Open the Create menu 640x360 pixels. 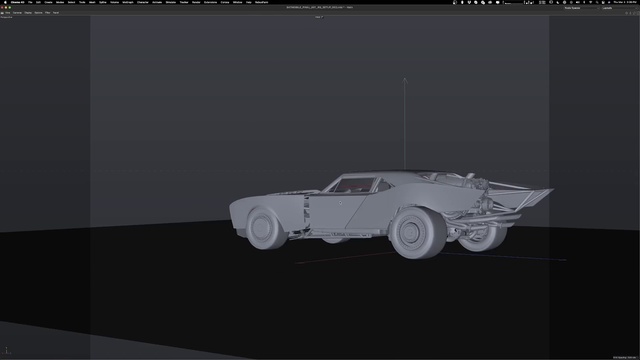click(48, 2)
